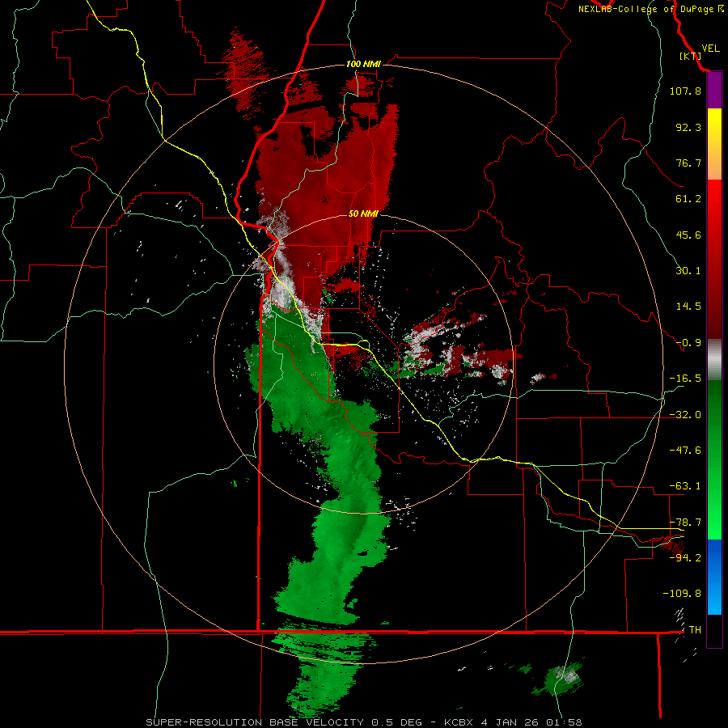Click the -78.7 velocity scale value
This screenshot has height=728, width=728.
coord(685,523)
